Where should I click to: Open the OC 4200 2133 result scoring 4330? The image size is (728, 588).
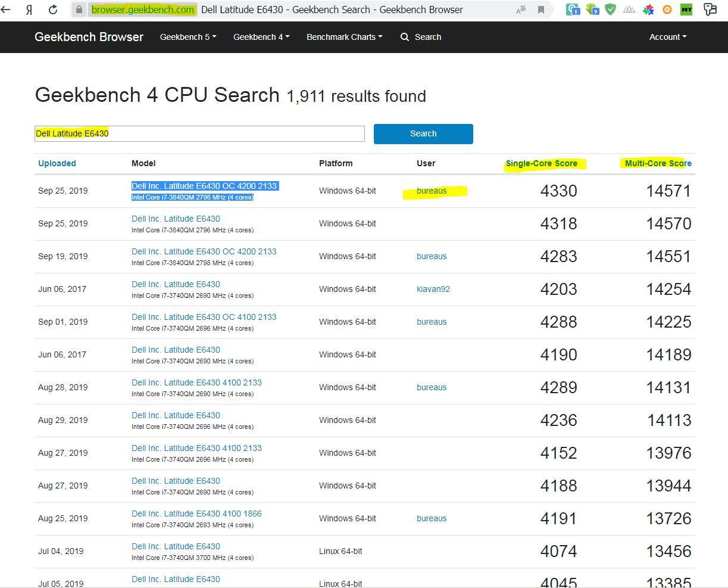[204, 186]
